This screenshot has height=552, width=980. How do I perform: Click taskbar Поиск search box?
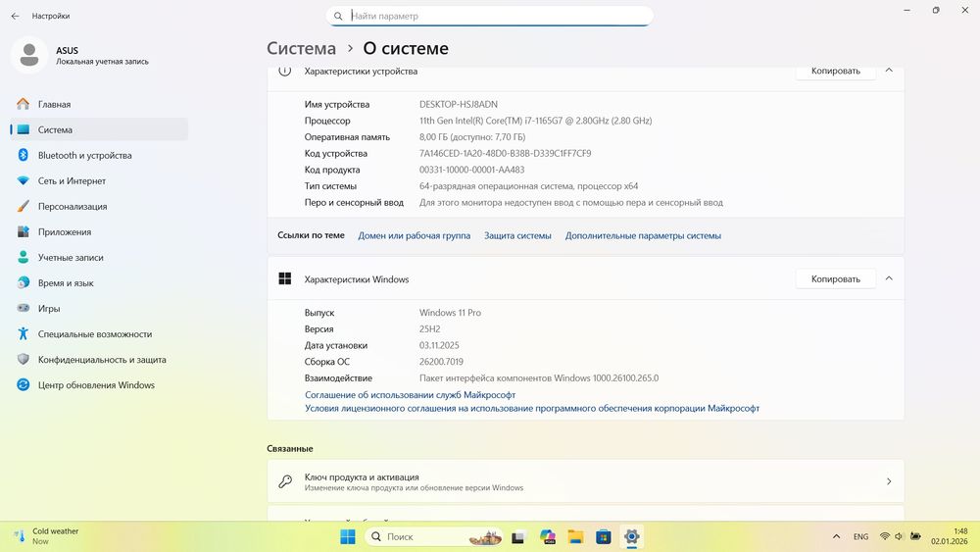point(435,536)
